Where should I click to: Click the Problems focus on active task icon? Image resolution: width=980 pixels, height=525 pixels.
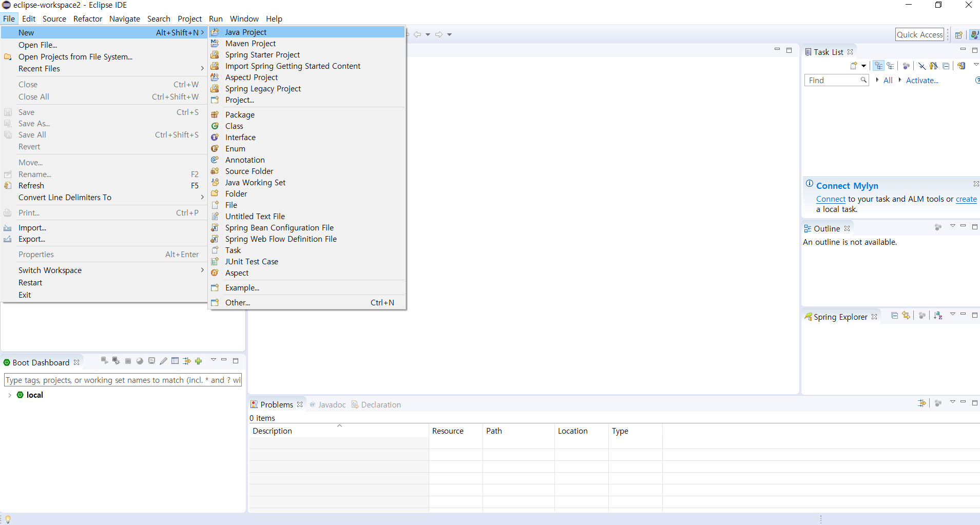(938, 403)
